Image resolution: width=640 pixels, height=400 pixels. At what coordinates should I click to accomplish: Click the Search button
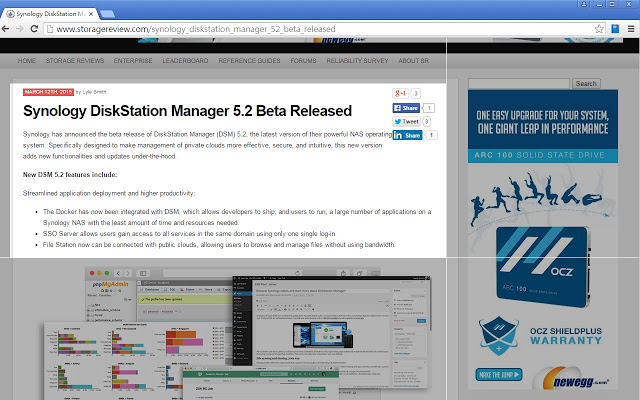586,84
